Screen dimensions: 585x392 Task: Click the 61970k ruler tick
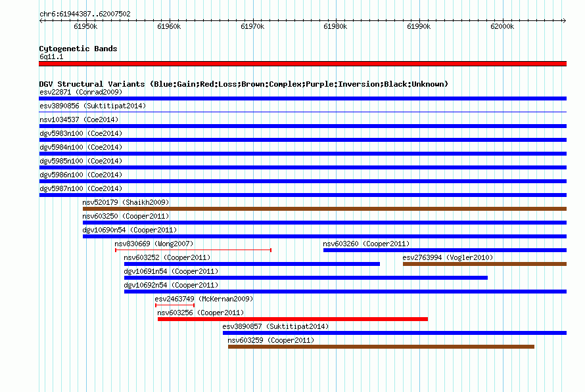(252, 26)
